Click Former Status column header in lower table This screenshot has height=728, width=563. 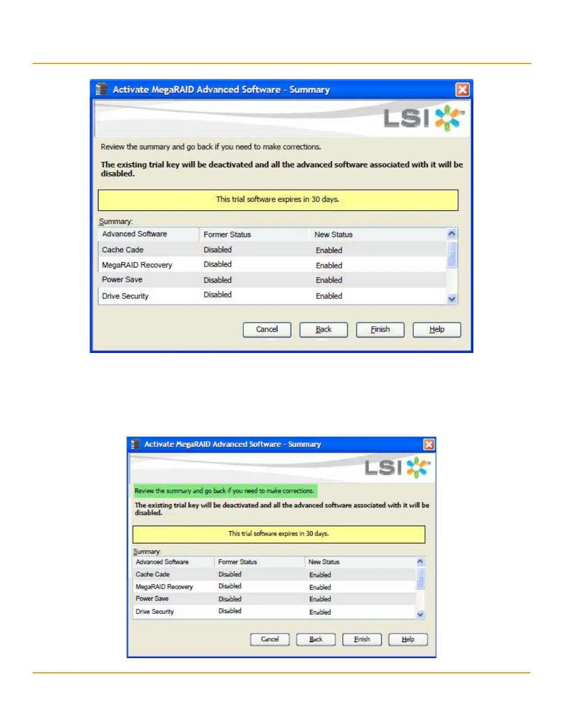[x=259, y=562]
